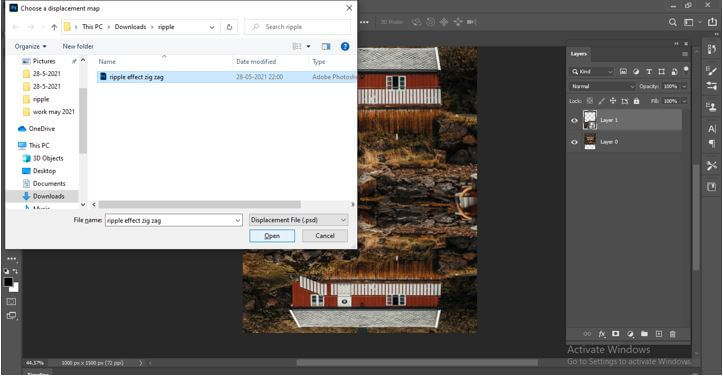Open Photoshop search magnifier icon
Screen dimensions: 723x376
tap(673, 22)
